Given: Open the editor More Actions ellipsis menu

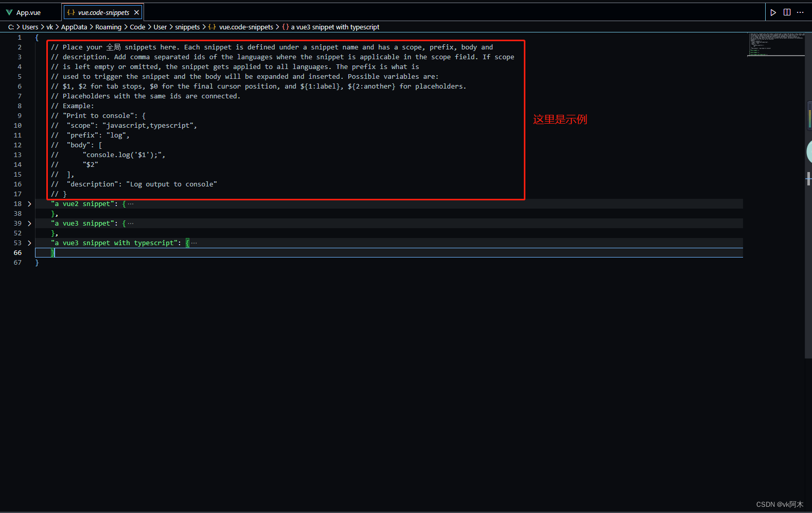Looking at the screenshot, I should (800, 12).
